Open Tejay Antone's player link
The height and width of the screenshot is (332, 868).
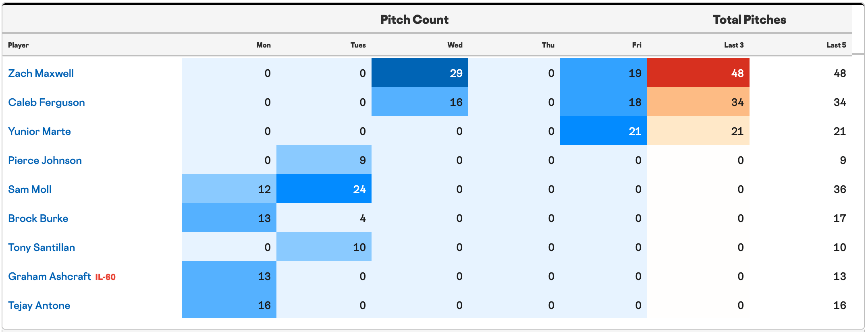coord(39,305)
